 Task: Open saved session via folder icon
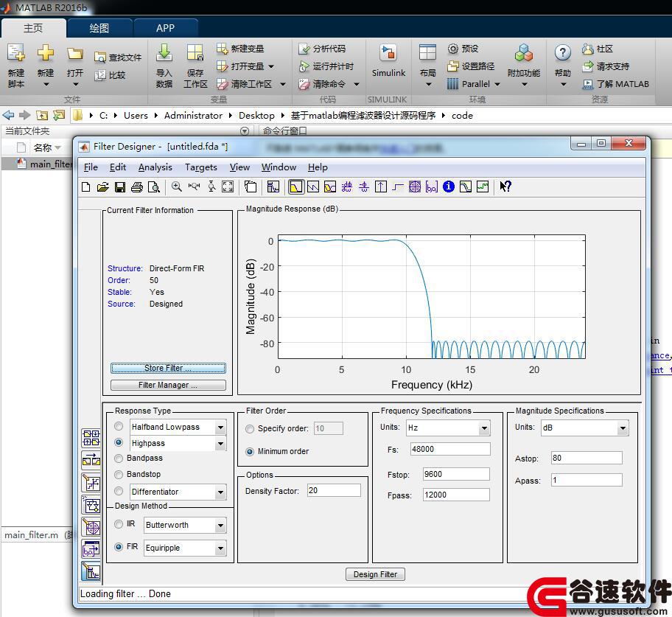point(103,187)
